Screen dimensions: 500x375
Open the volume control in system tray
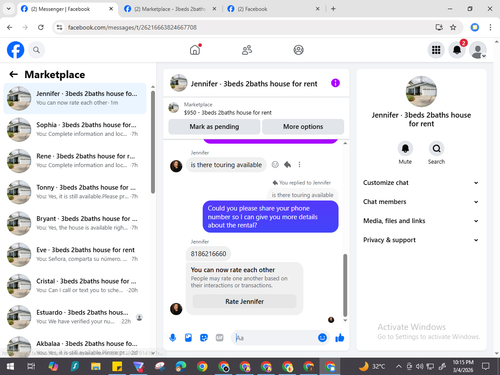[x=420, y=367]
